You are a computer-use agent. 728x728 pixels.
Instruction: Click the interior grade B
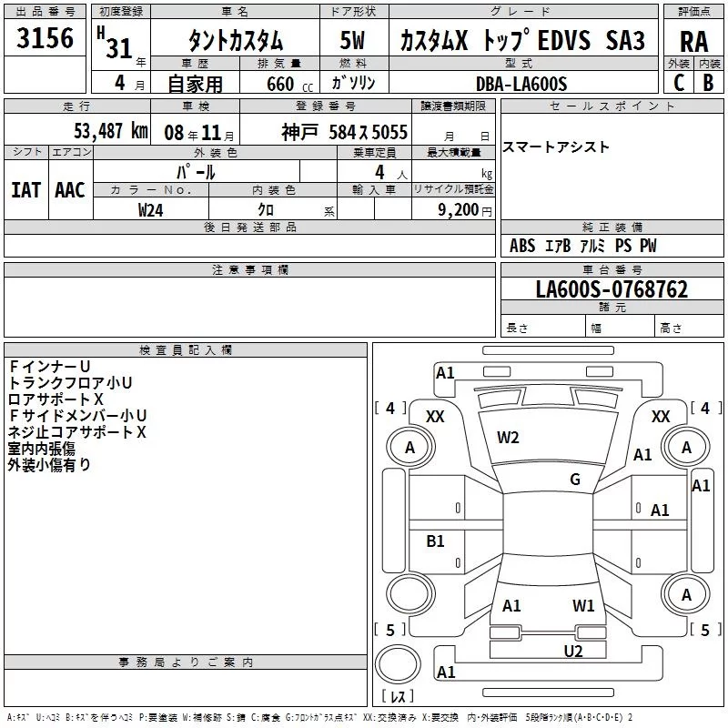coord(708,83)
